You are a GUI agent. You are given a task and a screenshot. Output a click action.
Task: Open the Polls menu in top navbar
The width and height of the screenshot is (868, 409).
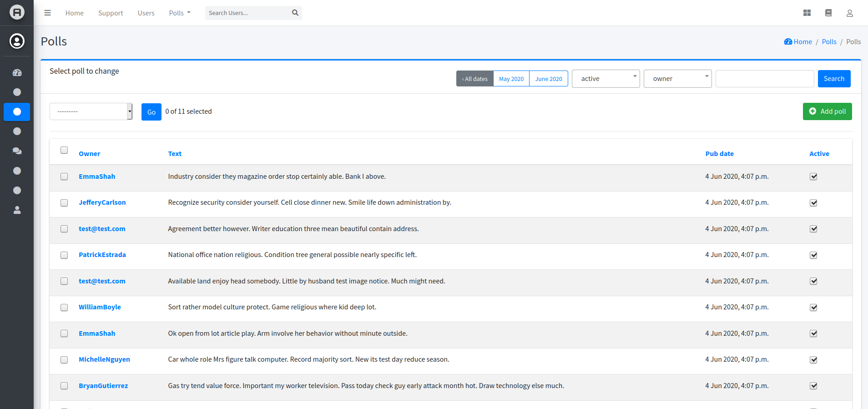pyautogui.click(x=180, y=13)
